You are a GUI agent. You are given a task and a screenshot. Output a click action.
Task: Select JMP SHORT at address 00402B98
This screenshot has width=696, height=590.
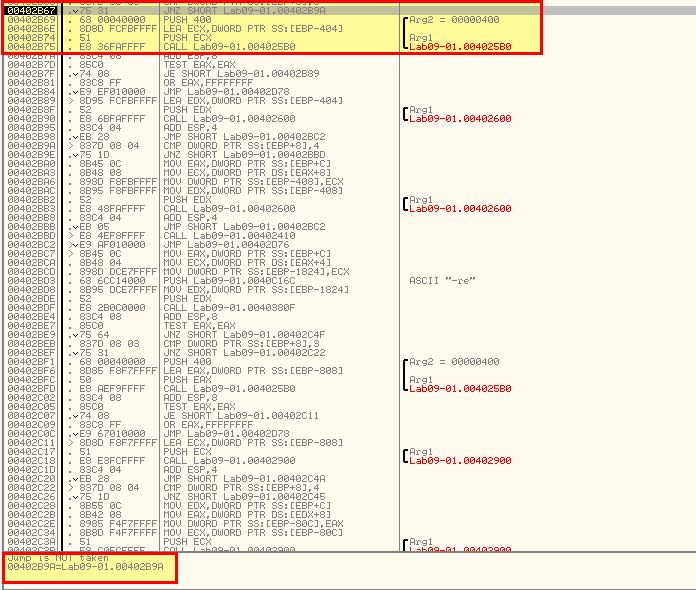pos(244,137)
